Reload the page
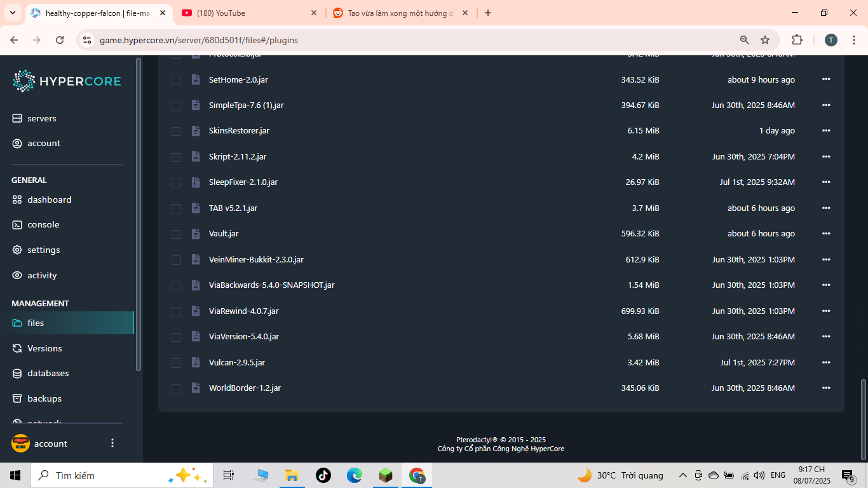 [x=60, y=40]
